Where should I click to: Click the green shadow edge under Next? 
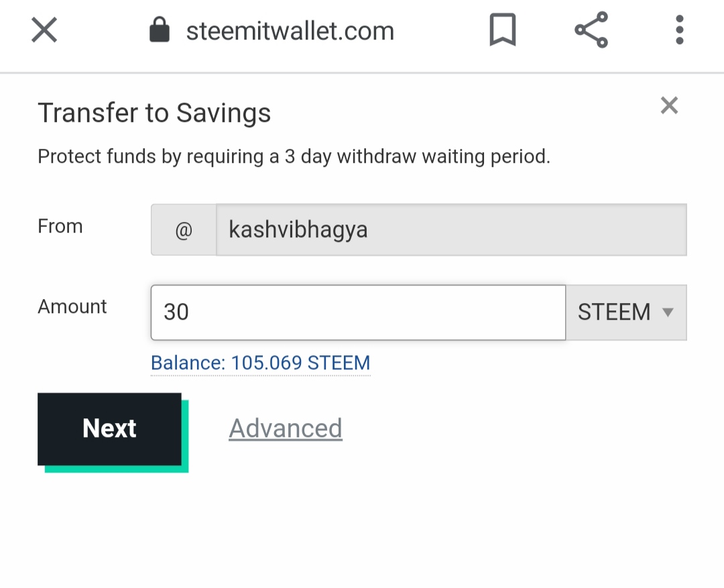(x=117, y=469)
